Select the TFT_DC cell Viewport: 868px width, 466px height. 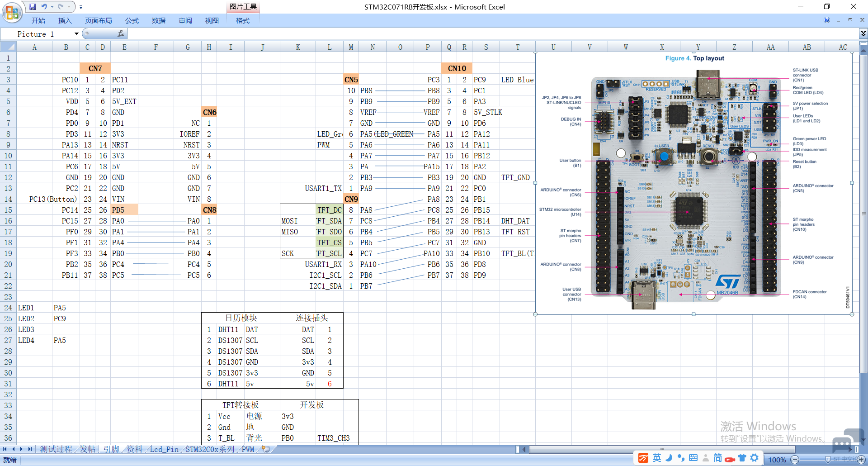330,210
